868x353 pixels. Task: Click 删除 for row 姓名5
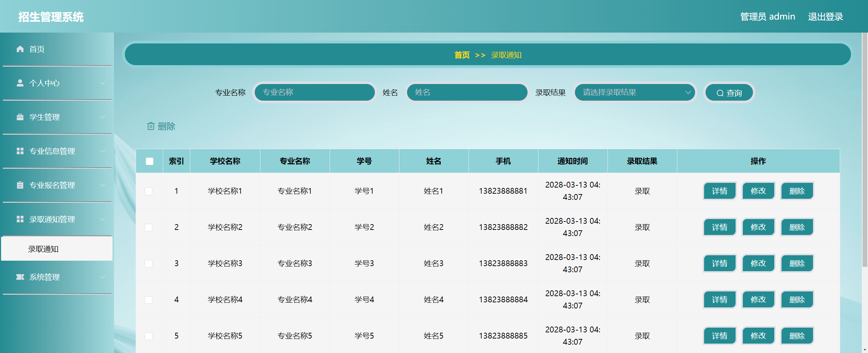click(797, 336)
